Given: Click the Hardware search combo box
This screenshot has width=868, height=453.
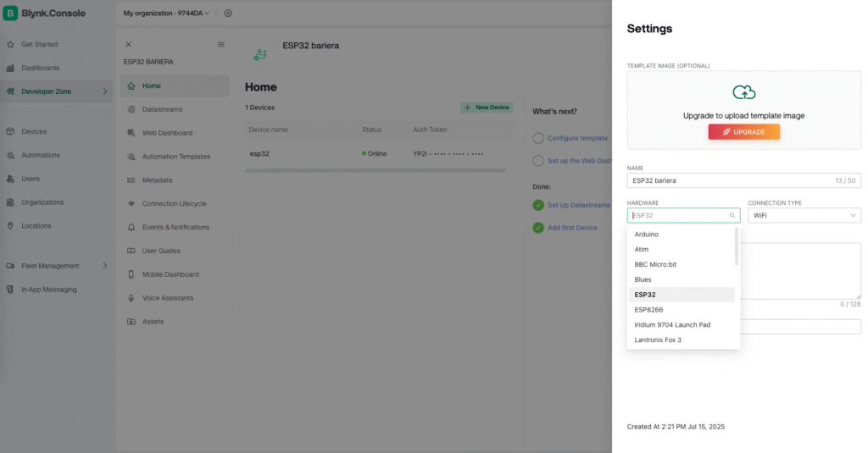Looking at the screenshot, I should 683,216.
